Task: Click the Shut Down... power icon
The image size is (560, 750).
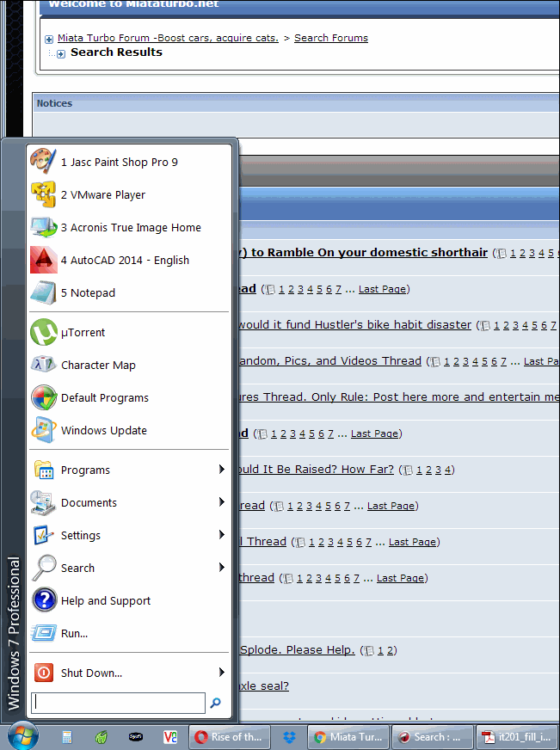Action: click(44, 673)
